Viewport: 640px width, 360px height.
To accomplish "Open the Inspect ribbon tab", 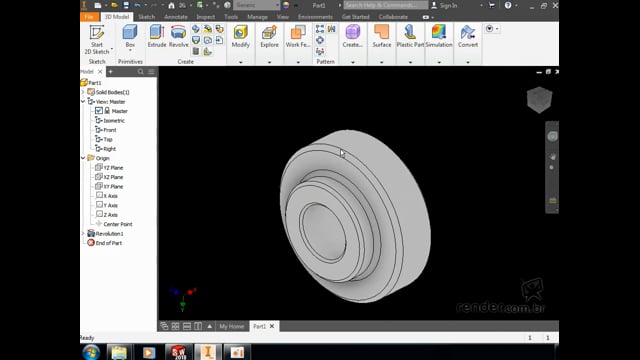I will tap(205, 17).
